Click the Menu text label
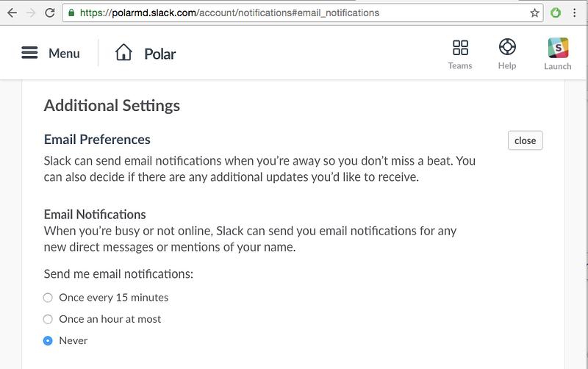 tap(64, 53)
